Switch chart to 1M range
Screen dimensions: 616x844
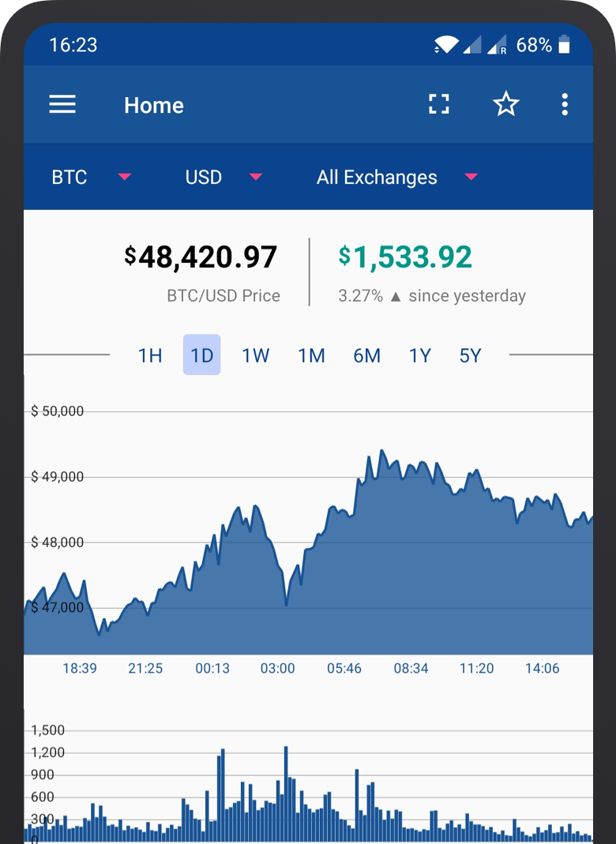click(311, 355)
